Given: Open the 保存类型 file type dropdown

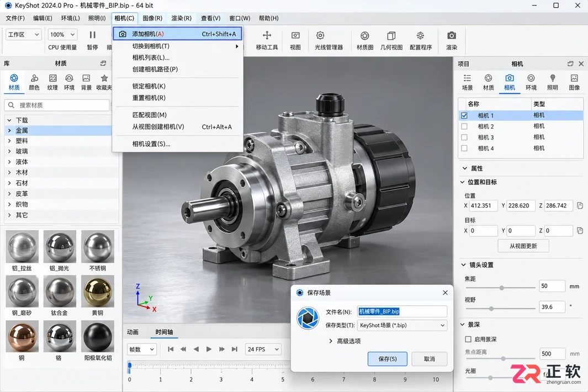Looking at the screenshot, I should coord(402,325).
